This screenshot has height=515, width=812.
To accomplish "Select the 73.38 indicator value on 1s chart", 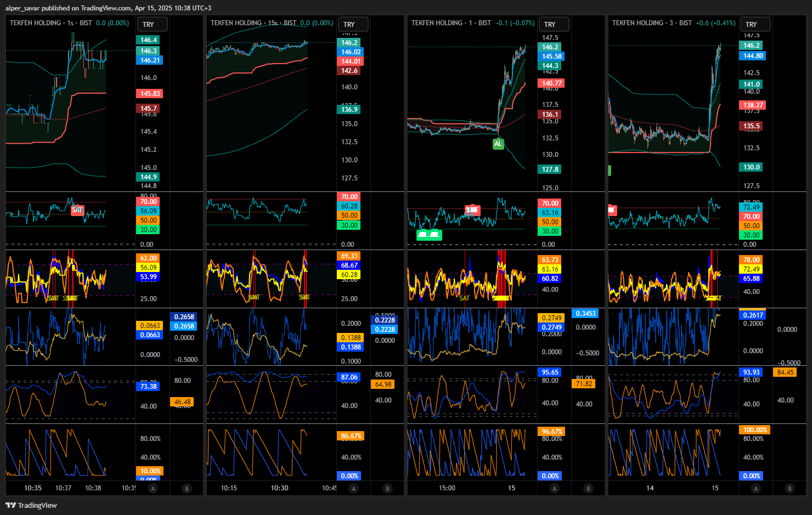I will click(148, 387).
